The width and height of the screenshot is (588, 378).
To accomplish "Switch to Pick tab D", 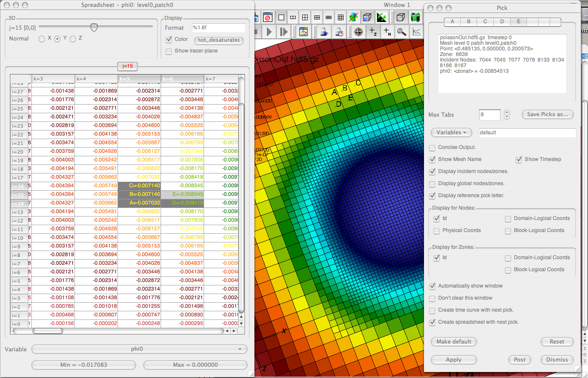I will [x=502, y=22].
